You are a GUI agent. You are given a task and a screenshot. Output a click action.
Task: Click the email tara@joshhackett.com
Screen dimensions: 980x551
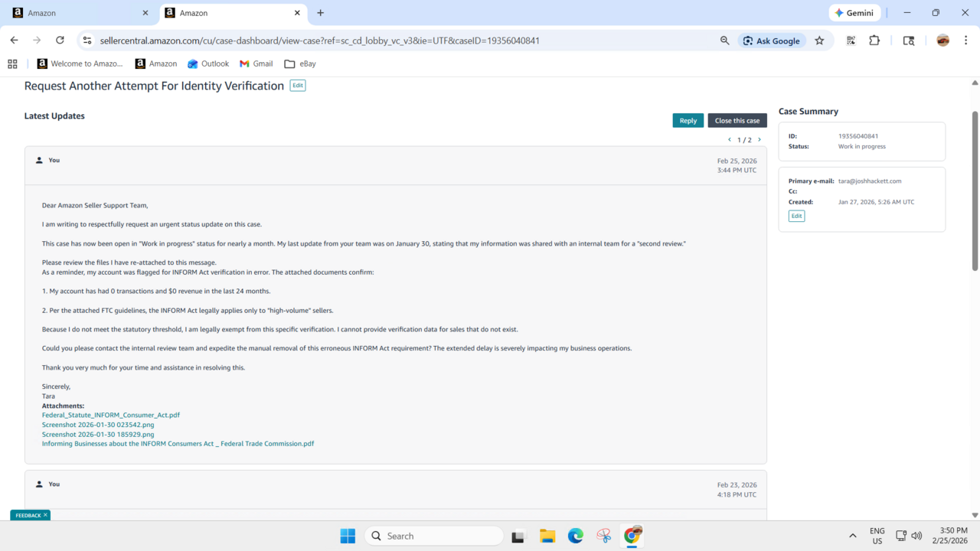point(870,181)
